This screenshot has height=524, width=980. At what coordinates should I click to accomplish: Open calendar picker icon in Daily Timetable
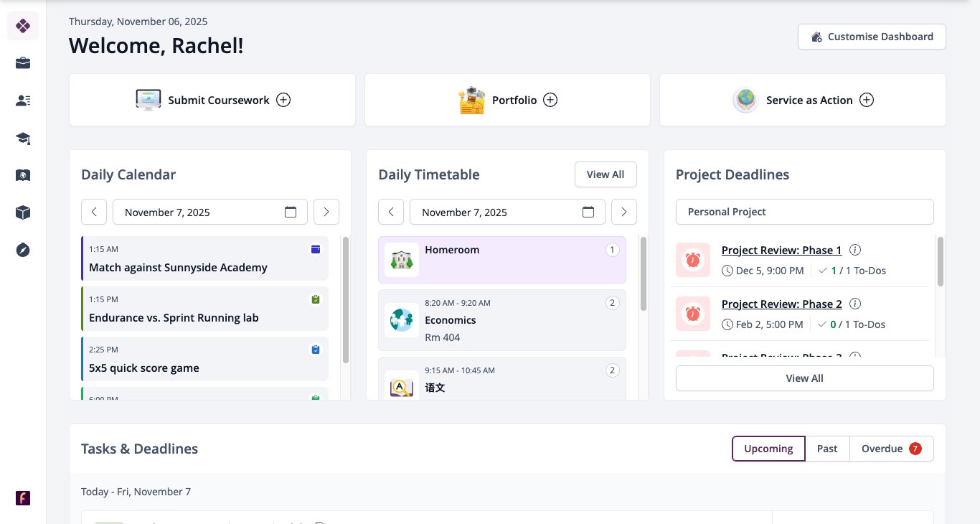(x=588, y=212)
